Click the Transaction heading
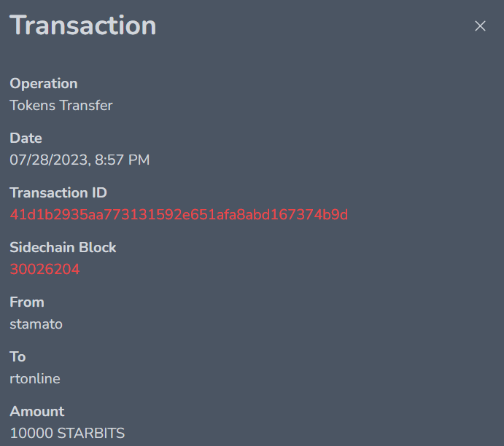The width and height of the screenshot is (504, 446). (x=83, y=26)
